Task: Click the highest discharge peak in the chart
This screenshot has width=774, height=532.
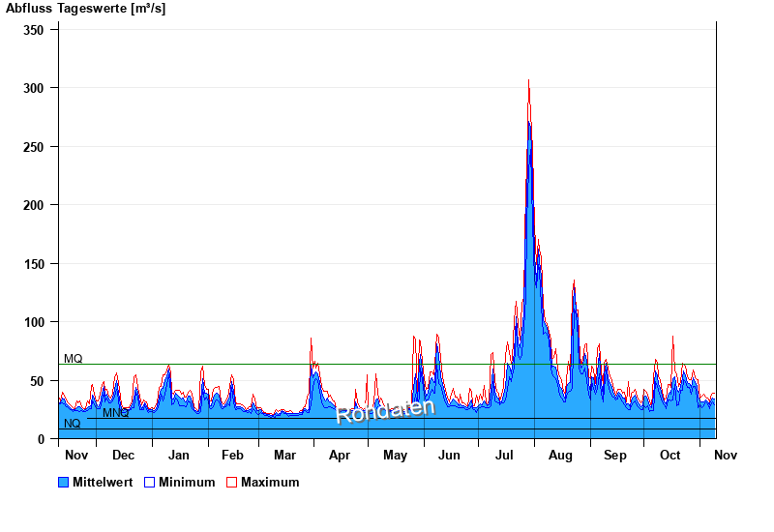Action: point(528,81)
